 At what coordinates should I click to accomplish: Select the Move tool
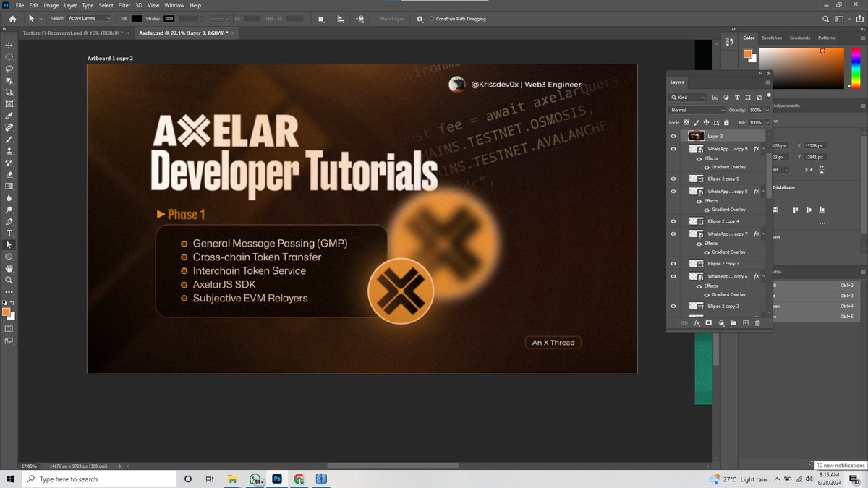point(9,46)
